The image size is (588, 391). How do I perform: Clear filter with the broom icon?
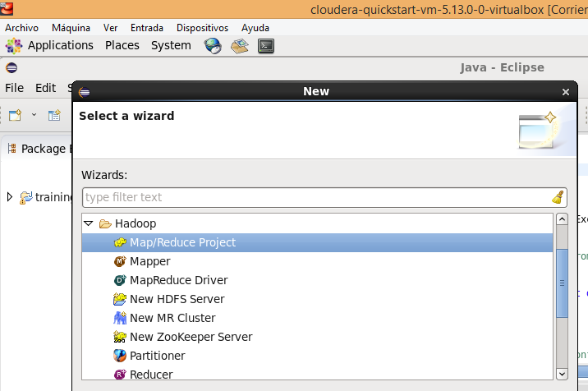[x=558, y=197]
